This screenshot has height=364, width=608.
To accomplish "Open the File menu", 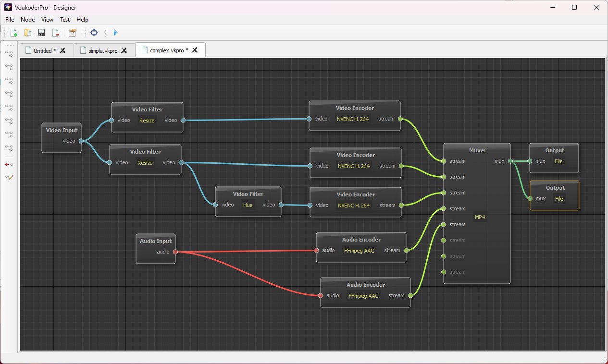I will click(x=10, y=20).
